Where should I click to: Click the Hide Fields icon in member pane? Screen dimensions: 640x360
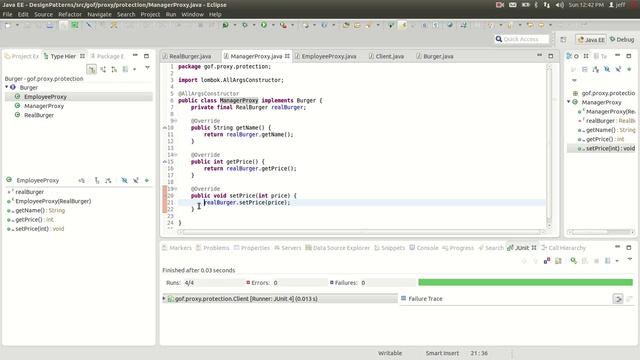(x=124, y=180)
